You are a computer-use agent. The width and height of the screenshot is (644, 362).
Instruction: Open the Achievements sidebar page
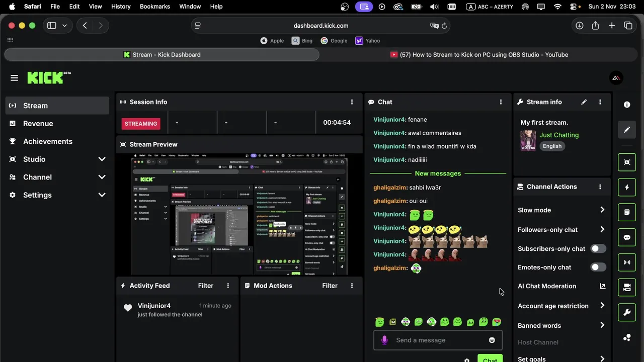57,141
